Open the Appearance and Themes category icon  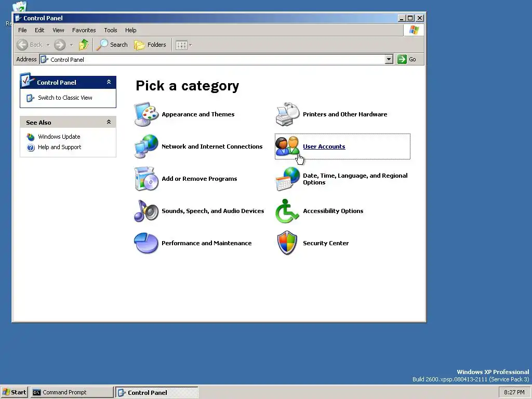pyautogui.click(x=146, y=114)
